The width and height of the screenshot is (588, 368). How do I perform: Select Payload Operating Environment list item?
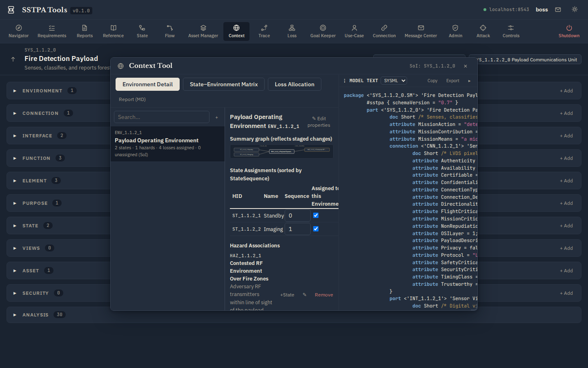coord(167,144)
